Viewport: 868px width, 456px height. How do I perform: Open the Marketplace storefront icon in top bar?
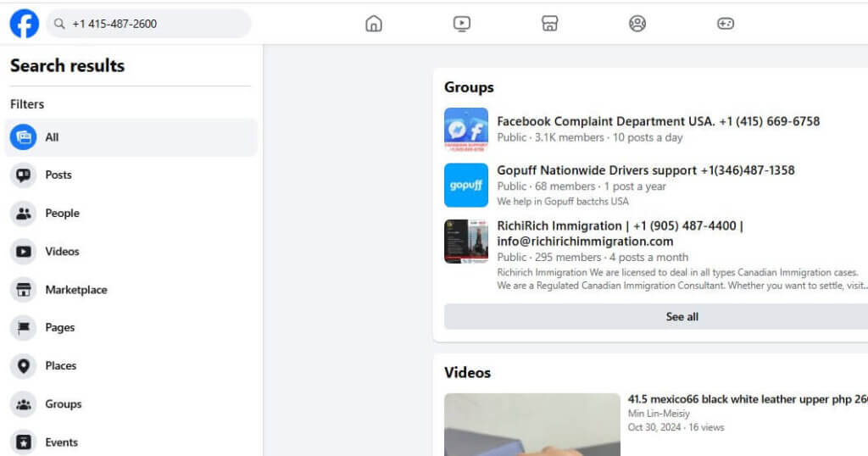[x=549, y=24]
